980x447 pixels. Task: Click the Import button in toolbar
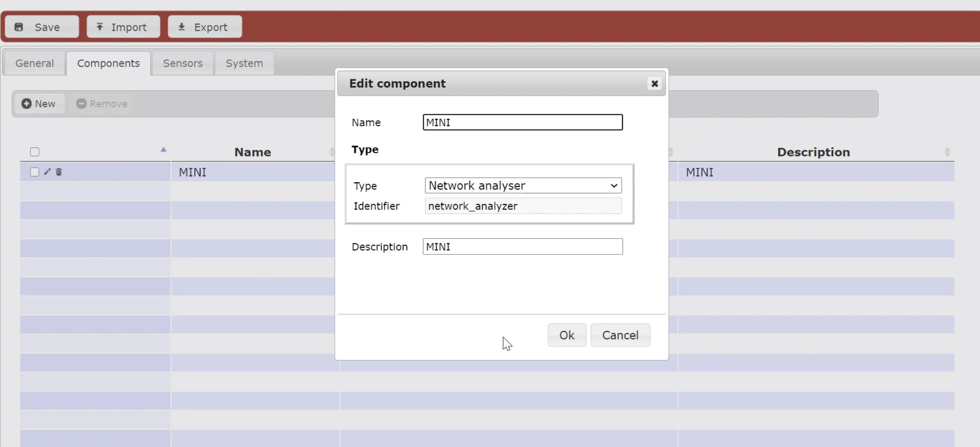[123, 27]
